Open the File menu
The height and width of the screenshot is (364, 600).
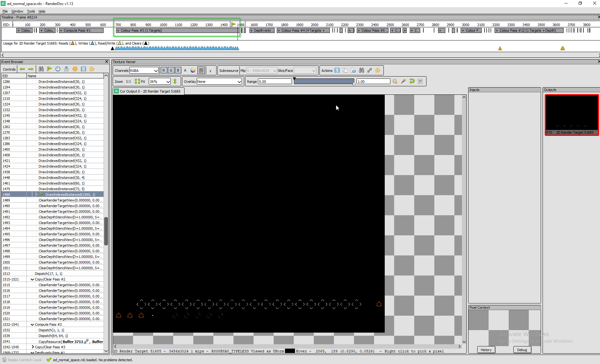5,11
